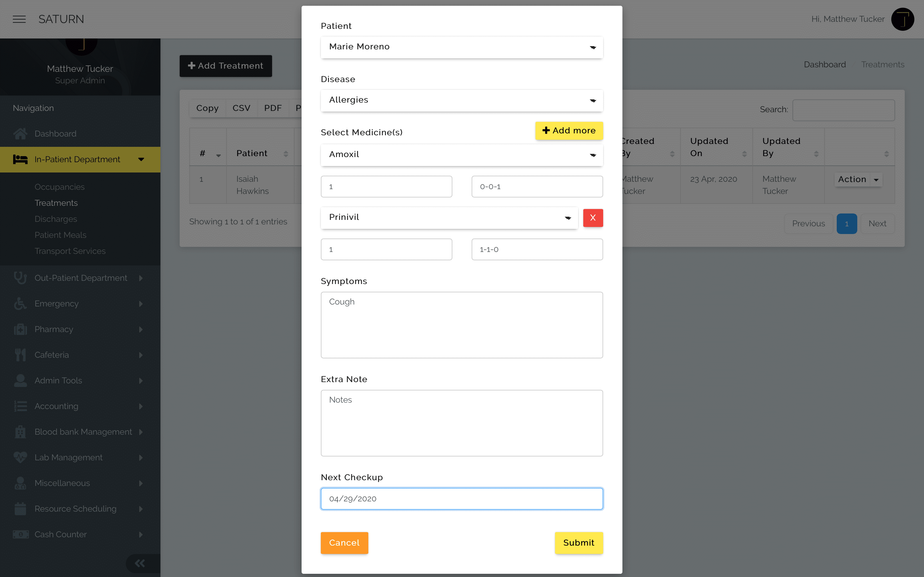Click the user avatar in top bar
This screenshot has width=924, height=577.
(x=903, y=19)
